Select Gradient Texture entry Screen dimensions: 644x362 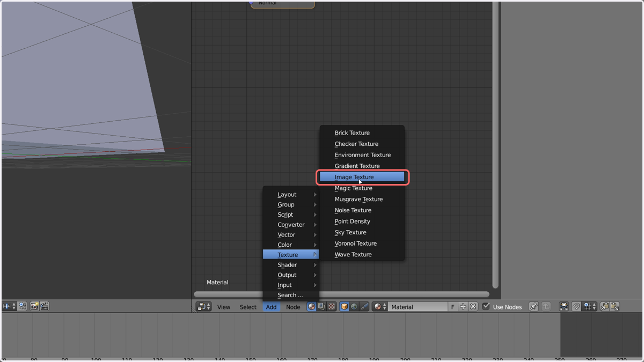click(362, 166)
